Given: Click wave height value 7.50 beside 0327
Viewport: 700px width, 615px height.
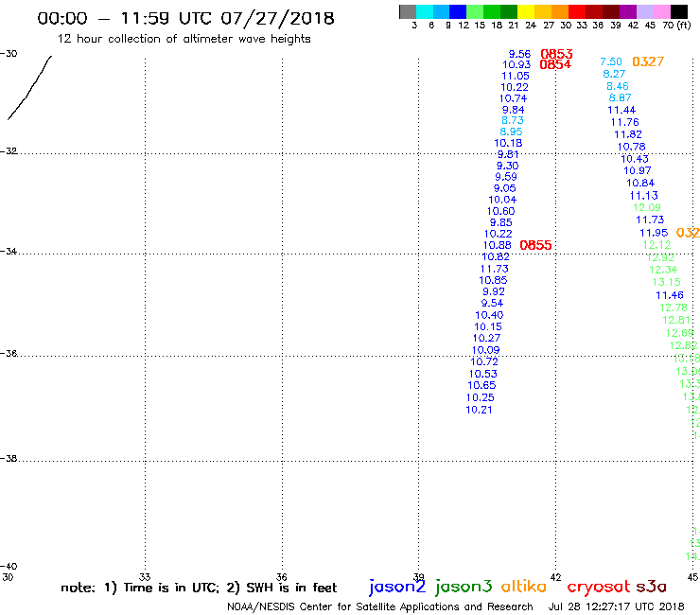Looking at the screenshot, I should [611, 61].
